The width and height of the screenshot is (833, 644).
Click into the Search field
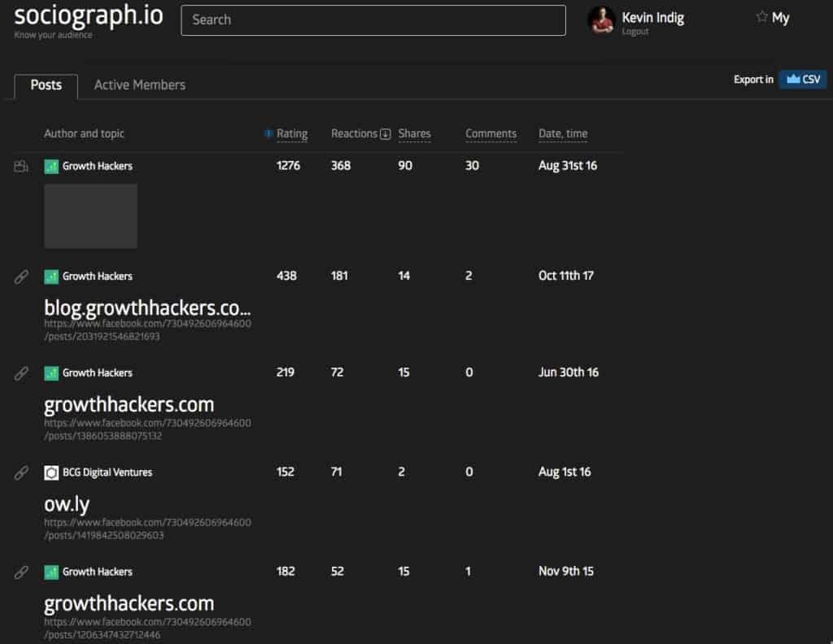pyautogui.click(x=373, y=20)
